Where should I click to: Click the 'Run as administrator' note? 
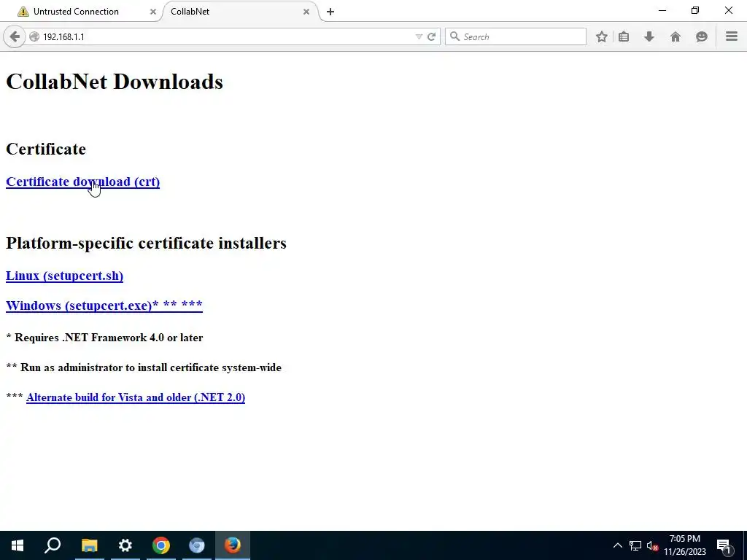pyautogui.click(x=144, y=367)
